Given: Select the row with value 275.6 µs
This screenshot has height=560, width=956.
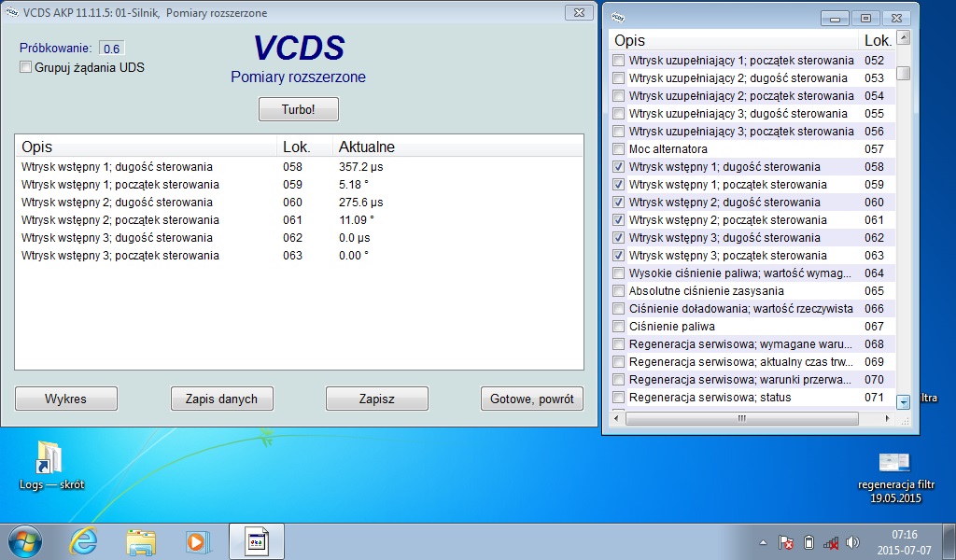Looking at the screenshot, I should (x=299, y=202).
